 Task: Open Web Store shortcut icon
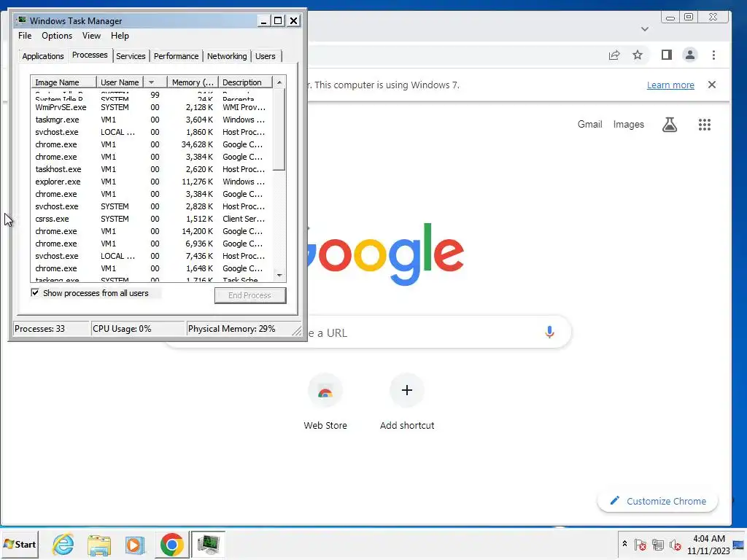[x=325, y=391]
